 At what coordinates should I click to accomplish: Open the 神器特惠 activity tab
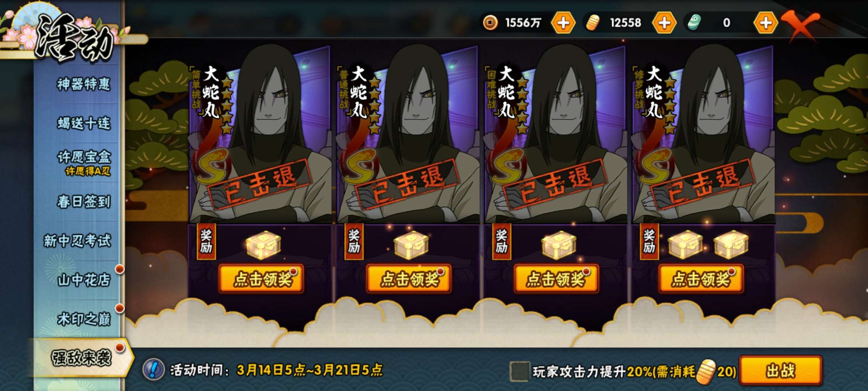coord(84,84)
